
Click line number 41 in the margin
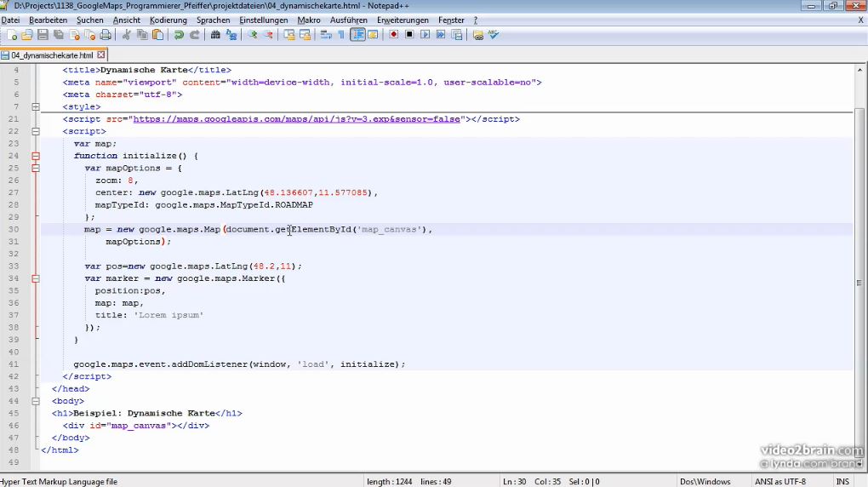pyautogui.click(x=14, y=364)
